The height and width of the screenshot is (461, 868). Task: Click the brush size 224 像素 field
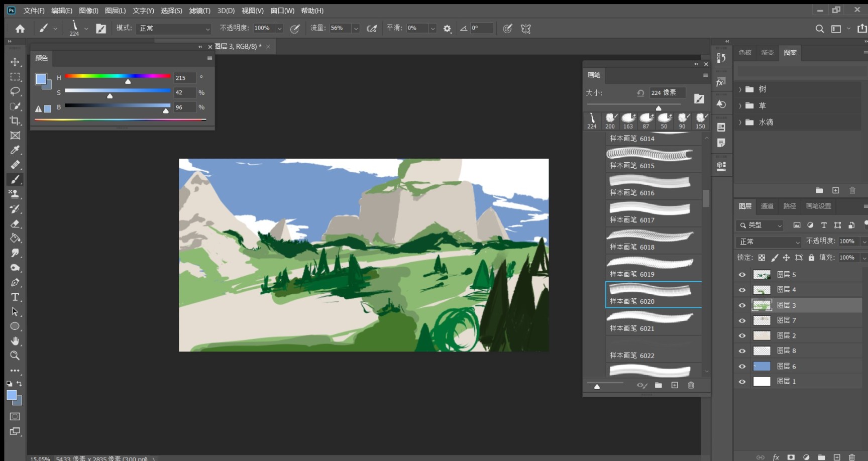667,93
